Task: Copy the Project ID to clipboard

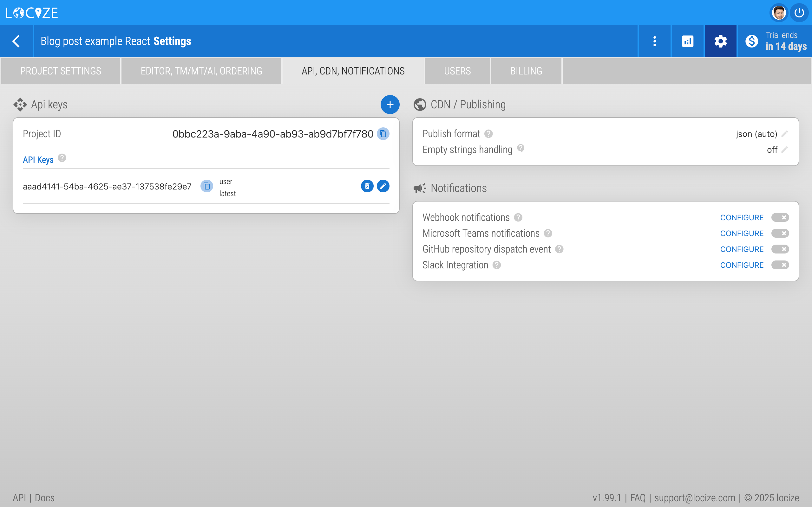Action: point(383,134)
